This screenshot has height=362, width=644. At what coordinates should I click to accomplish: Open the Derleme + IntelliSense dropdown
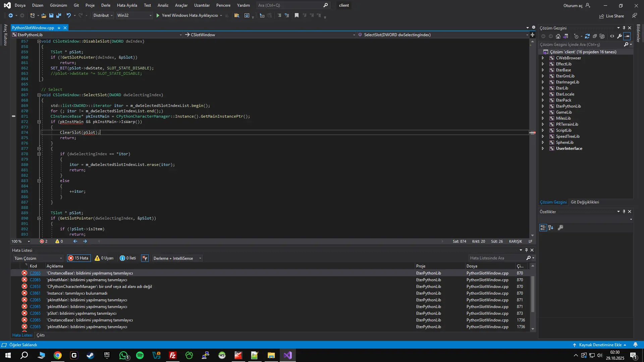pos(177,258)
